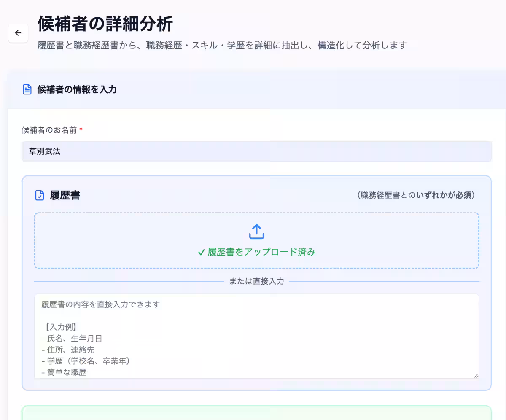Click the 履歴書をアップロード済み status text
The image size is (506, 420).
(x=261, y=252)
